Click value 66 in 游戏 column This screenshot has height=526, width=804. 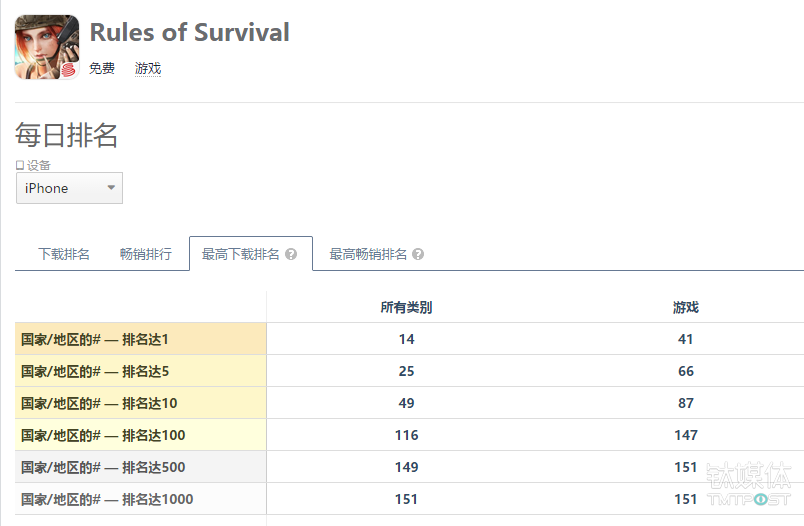coord(686,371)
